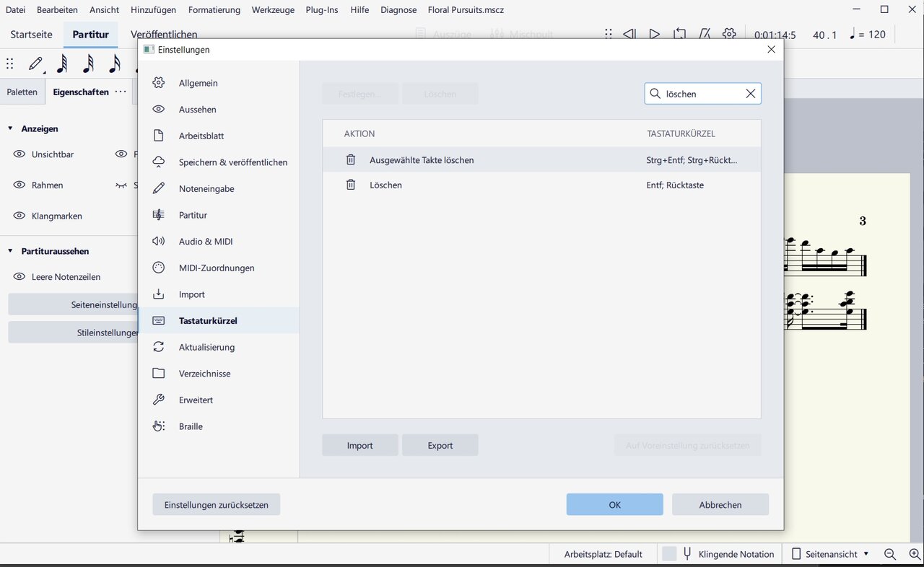Image resolution: width=924 pixels, height=567 pixels.
Task: Click the rewind playback icon
Action: pos(629,34)
